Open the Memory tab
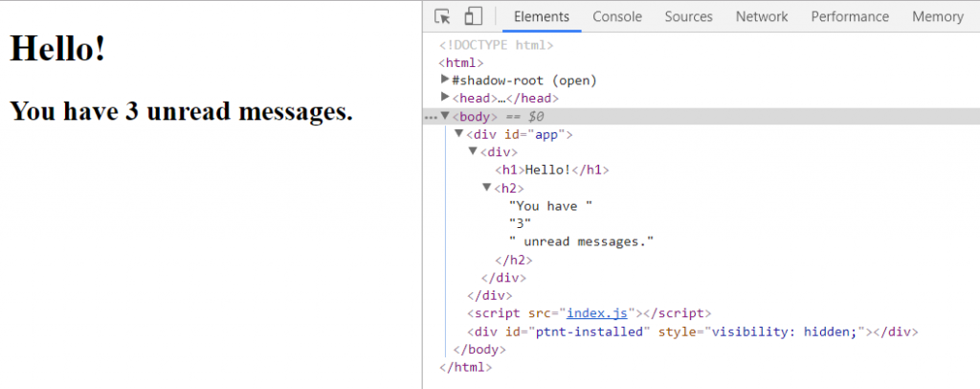The image size is (980, 389). click(938, 17)
